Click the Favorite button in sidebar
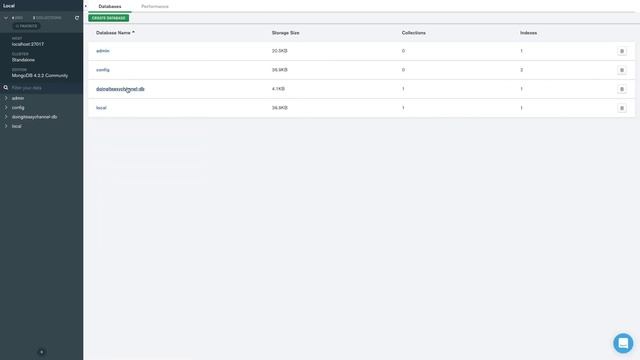Image resolution: width=640 pixels, height=360 pixels. 26,26
